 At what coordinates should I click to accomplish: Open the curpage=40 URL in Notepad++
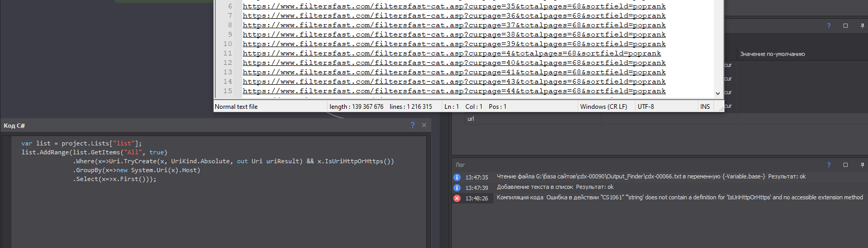click(454, 63)
